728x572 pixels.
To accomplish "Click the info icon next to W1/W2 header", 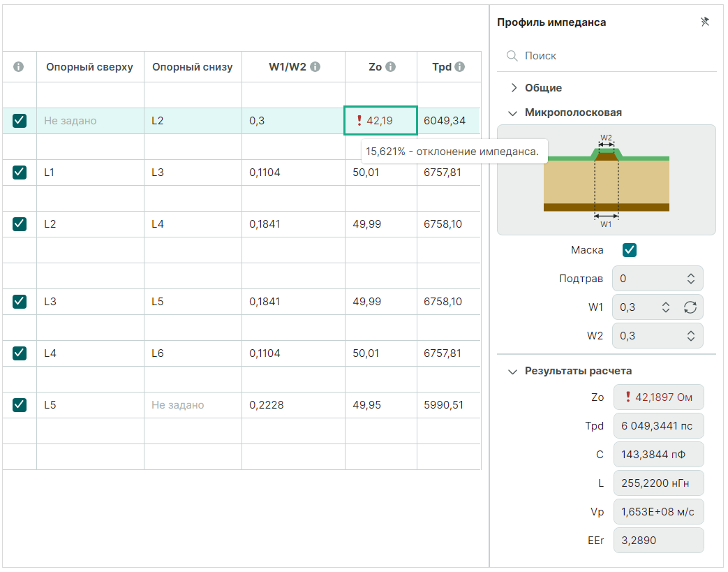I will click(x=315, y=67).
